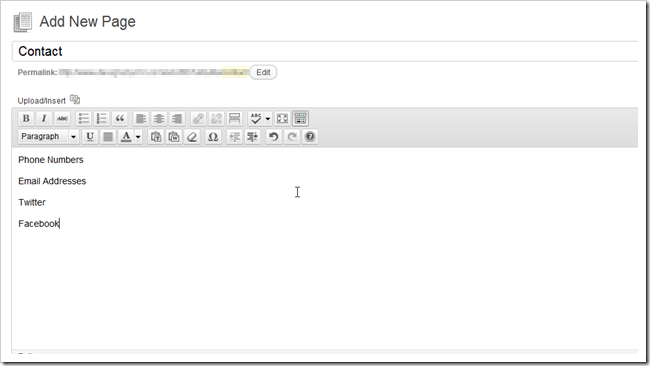Image resolution: width=650 pixels, height=366 pixels.
Task: Click the Edit permalink button
Action: click(263, 72)
